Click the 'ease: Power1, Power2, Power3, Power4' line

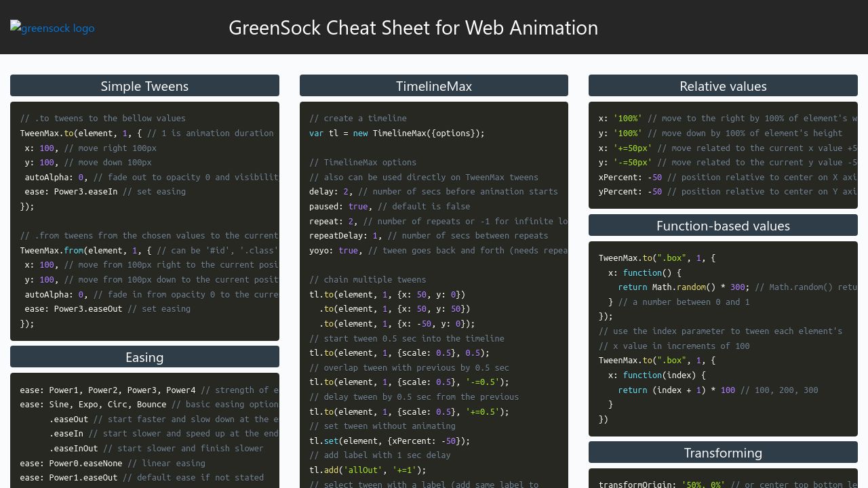click(149, 390)
